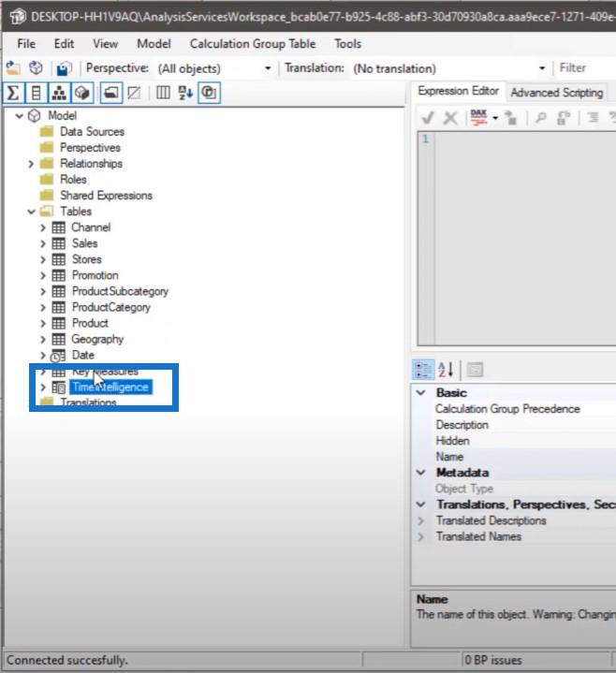The image size is (616, 673).
Task: Open the Tools menu
Action: [348, 44]
